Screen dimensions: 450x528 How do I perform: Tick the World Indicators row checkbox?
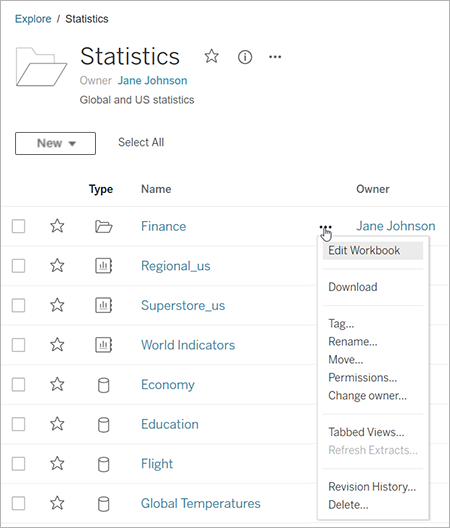[19, 345]
